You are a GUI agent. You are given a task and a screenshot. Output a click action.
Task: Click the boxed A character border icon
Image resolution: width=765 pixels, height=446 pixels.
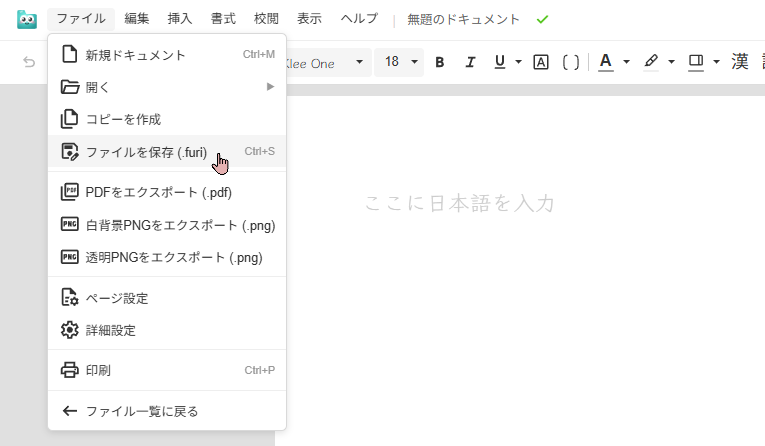click(x=541, y=62)
